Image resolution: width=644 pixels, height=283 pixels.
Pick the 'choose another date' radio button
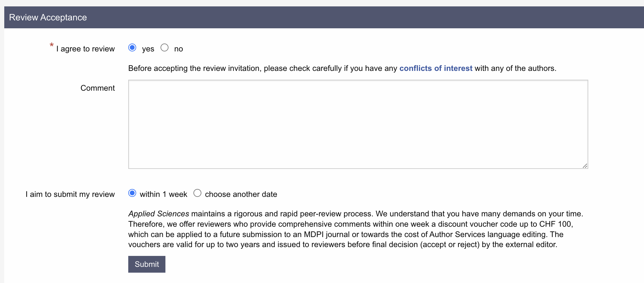[x=197, y=193]
